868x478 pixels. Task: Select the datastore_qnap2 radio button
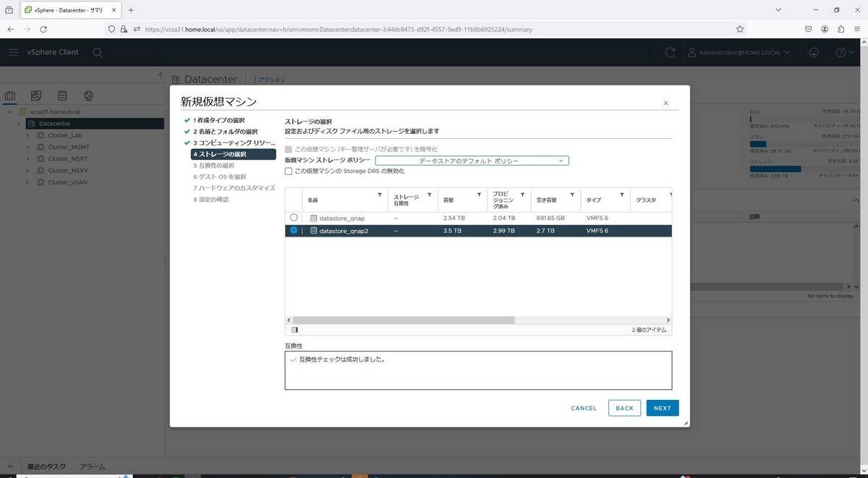(294, 231)
